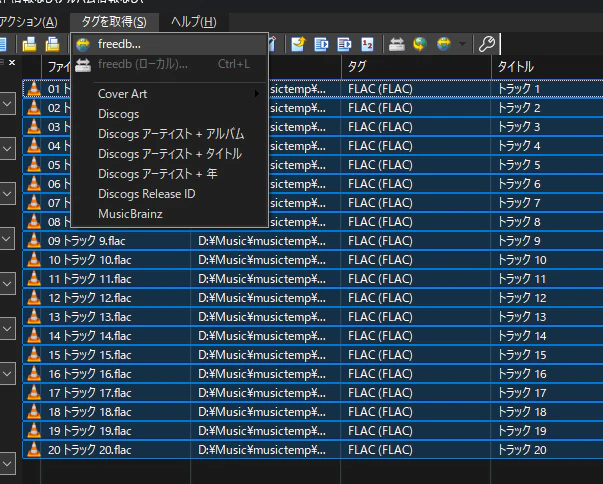This screenshot has width=603, height=484.
Task: Close the tag panel with the X
Action: point(12,62)
